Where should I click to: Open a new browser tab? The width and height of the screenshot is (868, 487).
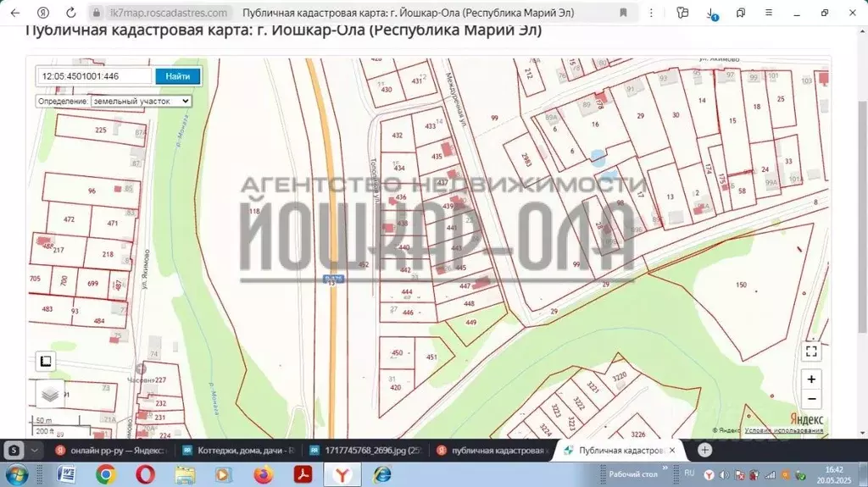coord(704,451)
